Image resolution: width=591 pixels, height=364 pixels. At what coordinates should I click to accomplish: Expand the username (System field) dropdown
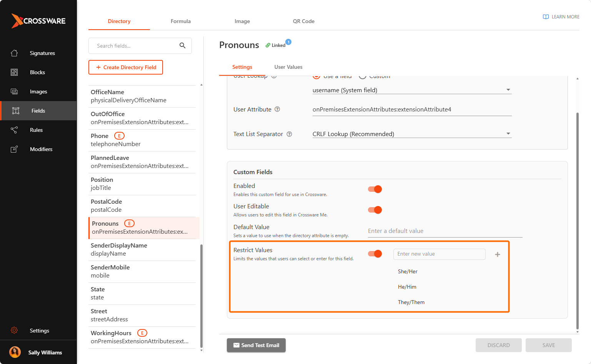coord(412,90)
